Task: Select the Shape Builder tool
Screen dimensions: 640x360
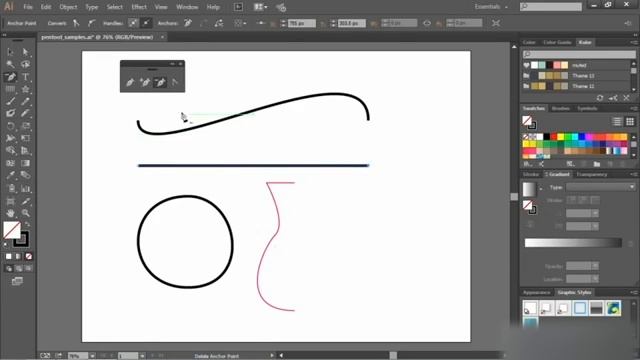Action: point(11,151)
